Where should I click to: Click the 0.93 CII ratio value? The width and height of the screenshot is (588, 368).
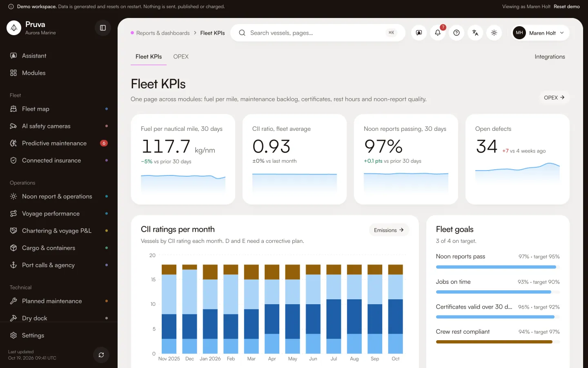click(x=272, y=146)
